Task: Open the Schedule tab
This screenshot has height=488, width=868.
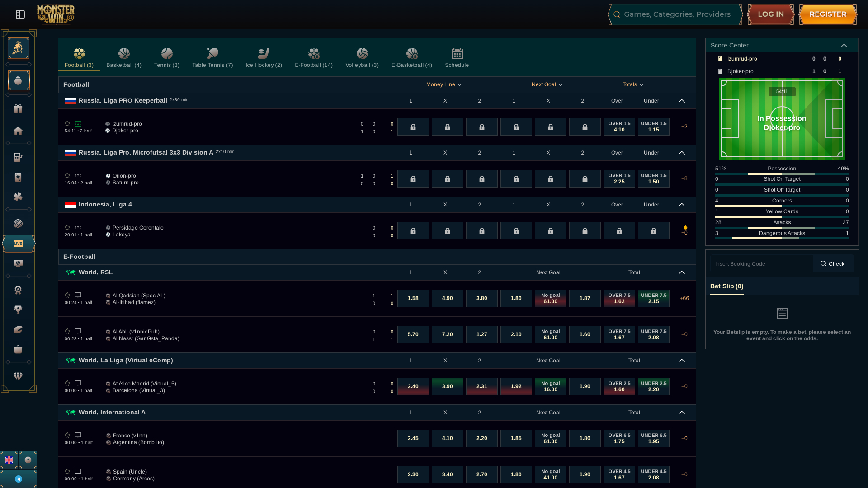Action: pyautogui.click(x=457, y=57)
